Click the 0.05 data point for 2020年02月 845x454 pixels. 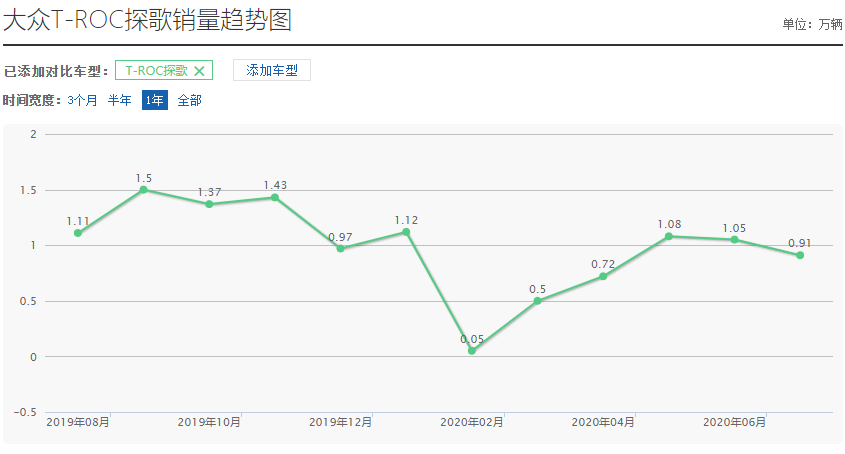(x=472, y=351)
